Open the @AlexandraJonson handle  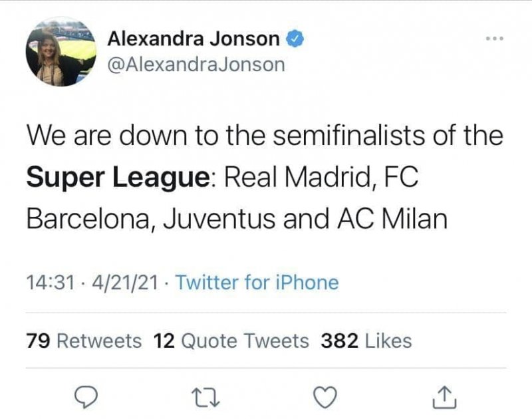(196, 65)
